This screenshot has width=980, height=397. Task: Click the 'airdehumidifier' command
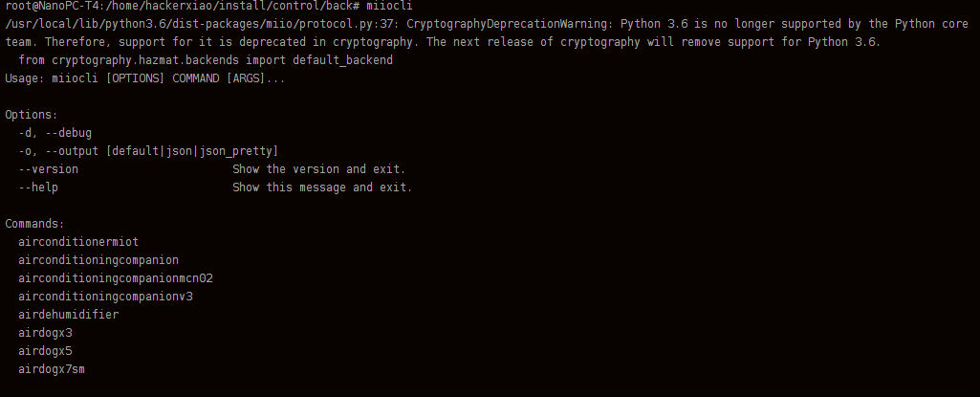tap(69, 315)
